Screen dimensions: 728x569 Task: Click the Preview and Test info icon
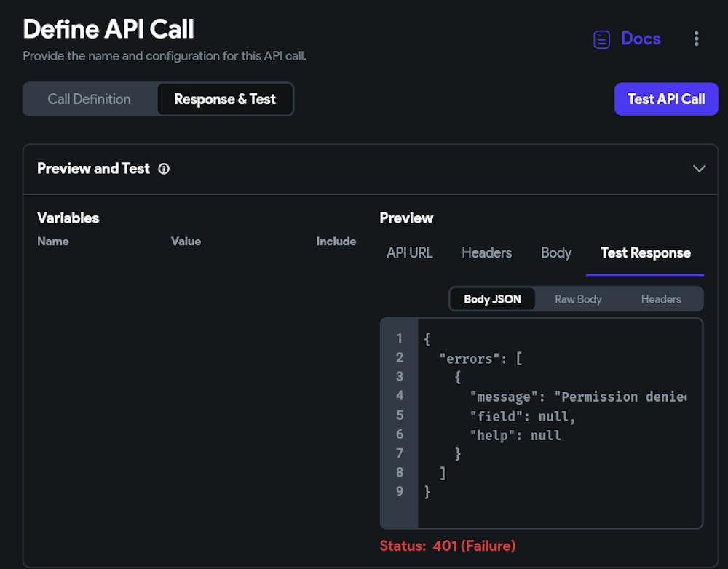(164, 169)
